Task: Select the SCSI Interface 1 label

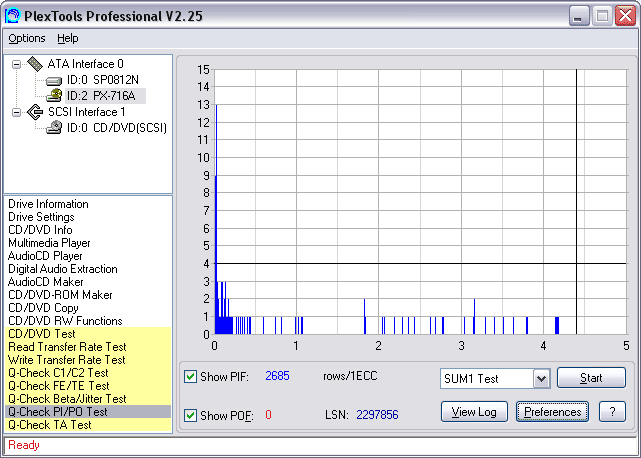Action: coord(87,112)
